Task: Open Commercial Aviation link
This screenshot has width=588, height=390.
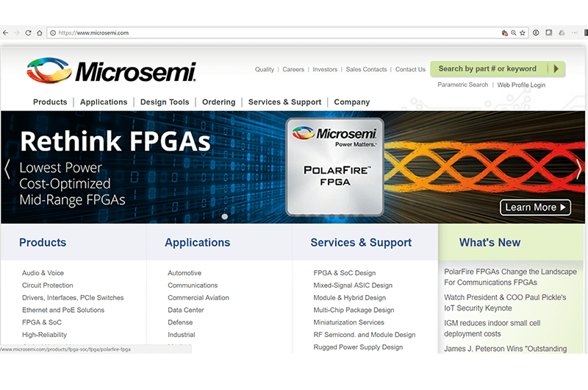Action: (198, 298)
